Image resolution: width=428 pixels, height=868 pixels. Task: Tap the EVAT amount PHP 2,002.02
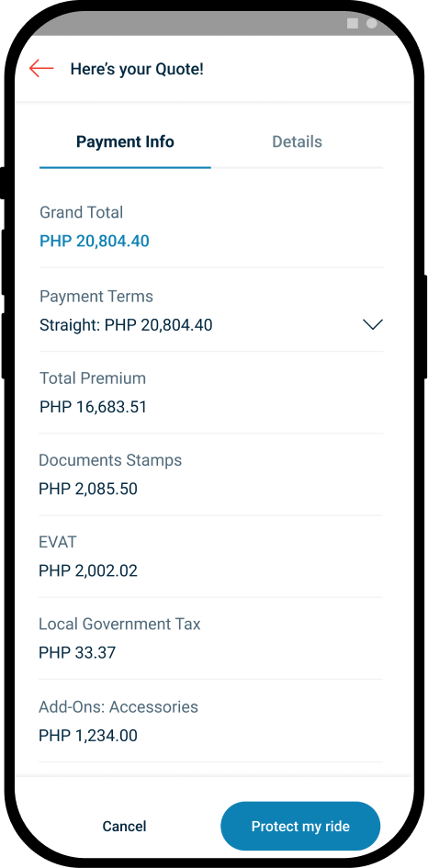coord(88,570)
